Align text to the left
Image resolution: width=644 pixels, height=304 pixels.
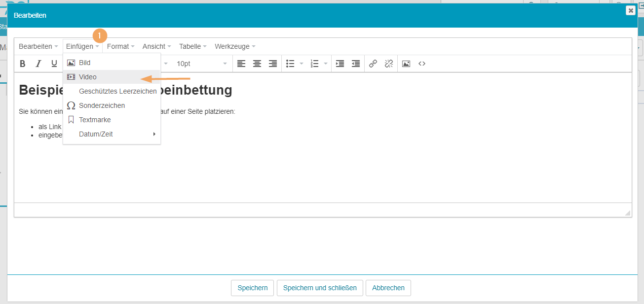pos(241,64)
